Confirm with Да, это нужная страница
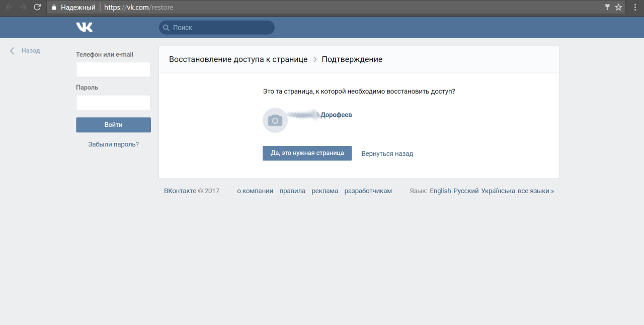 tap(307, 153)
